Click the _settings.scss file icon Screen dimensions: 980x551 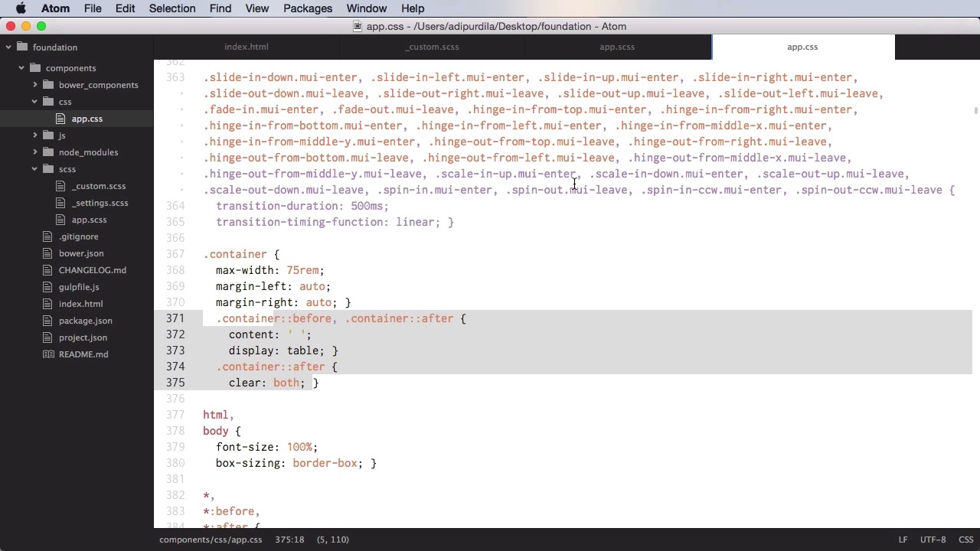(x=61, y=203)
